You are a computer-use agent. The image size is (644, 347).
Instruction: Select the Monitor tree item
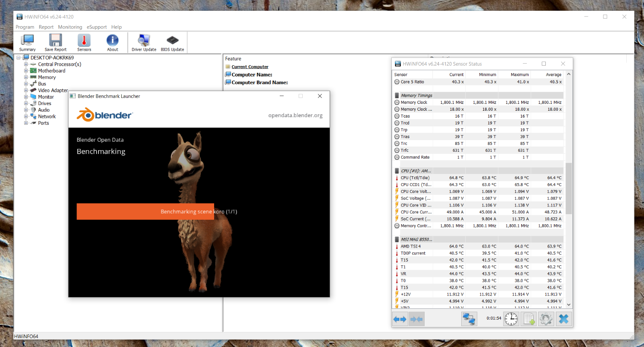tap(46, 97)
